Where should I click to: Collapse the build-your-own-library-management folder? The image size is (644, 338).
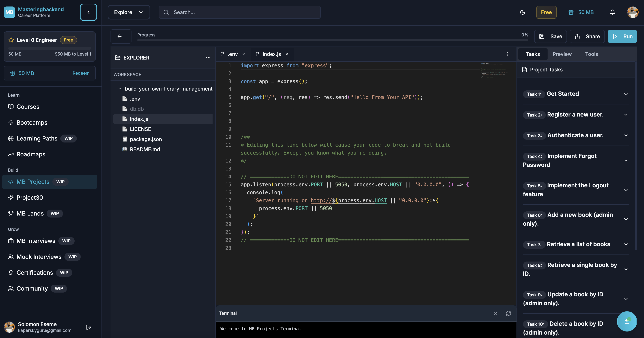pos(120,89)
